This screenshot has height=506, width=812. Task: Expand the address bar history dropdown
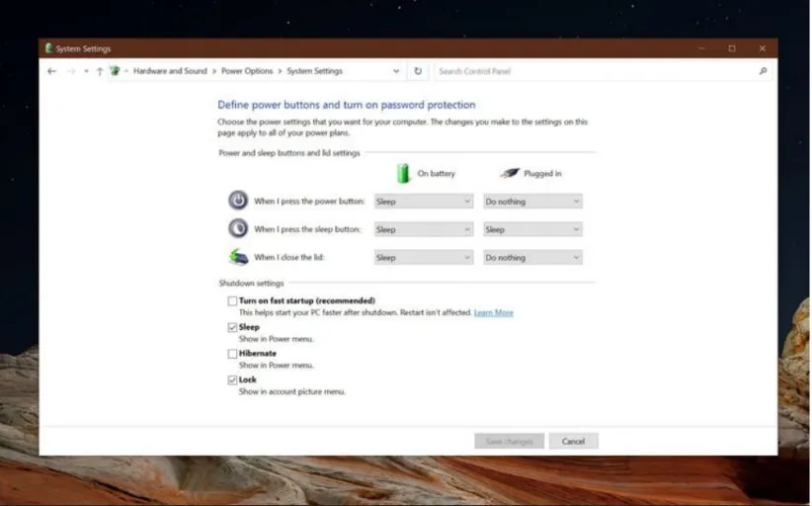pos(396,71)
